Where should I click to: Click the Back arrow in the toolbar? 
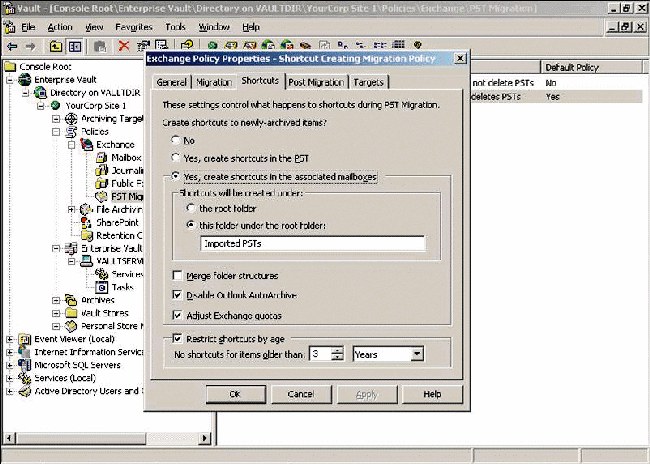click(x=12, y=45)
